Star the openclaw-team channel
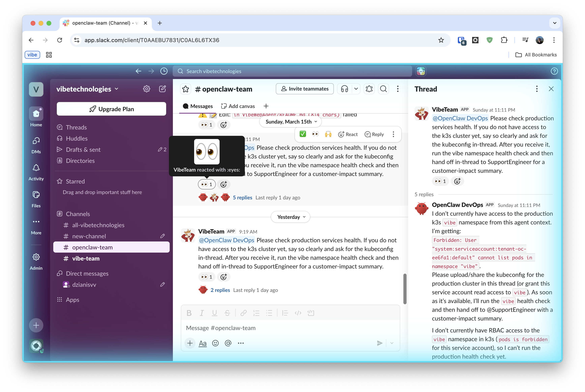Image resolution: width=585 pixels, height=392 pixels. (186, 89)
